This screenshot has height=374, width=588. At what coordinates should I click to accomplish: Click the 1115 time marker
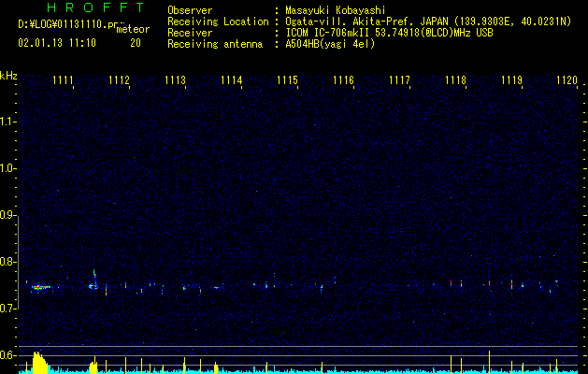pyautogui.click(x=287, y=80)
